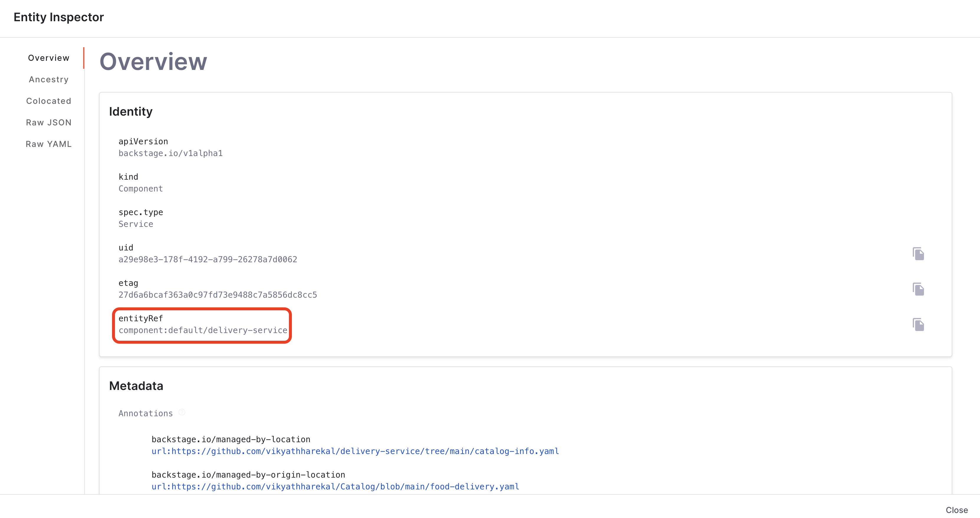The image size is (980, 518).
Task: Click the etag hash value text
Action: (x=218, y=295)
